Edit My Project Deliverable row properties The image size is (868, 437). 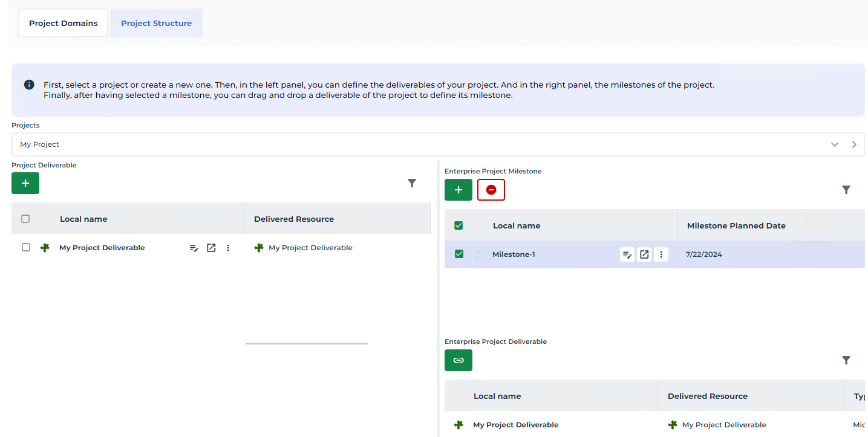coord(194,248)
